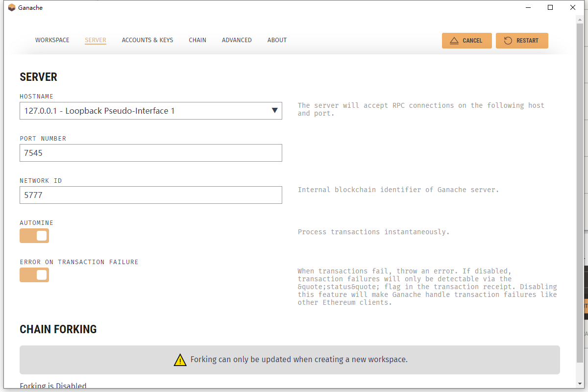This screenshot has width=588, height=392.
Task: Click the Ganache cube logo icon
Action: [x=12, y=7]
